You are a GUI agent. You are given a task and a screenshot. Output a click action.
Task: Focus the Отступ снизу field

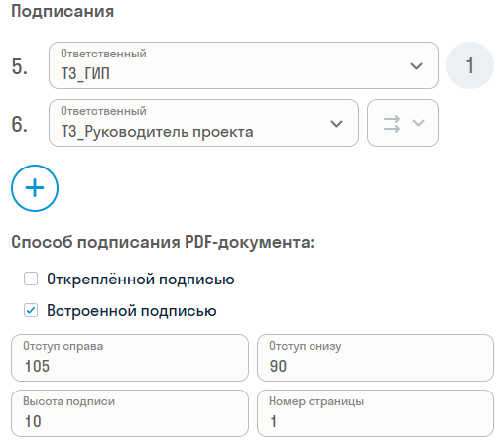point(375,358)
